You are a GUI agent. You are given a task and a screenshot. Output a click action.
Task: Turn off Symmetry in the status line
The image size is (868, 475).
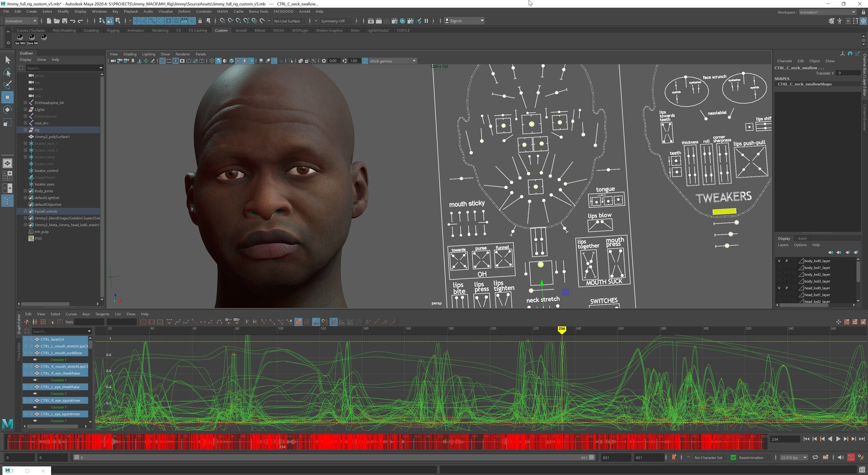click(335, 21)
